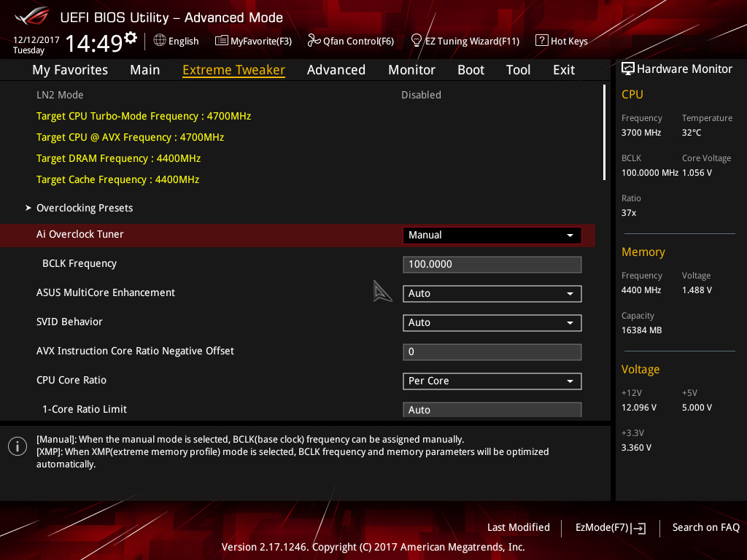Open the Advanced tab

coord(336,70)
